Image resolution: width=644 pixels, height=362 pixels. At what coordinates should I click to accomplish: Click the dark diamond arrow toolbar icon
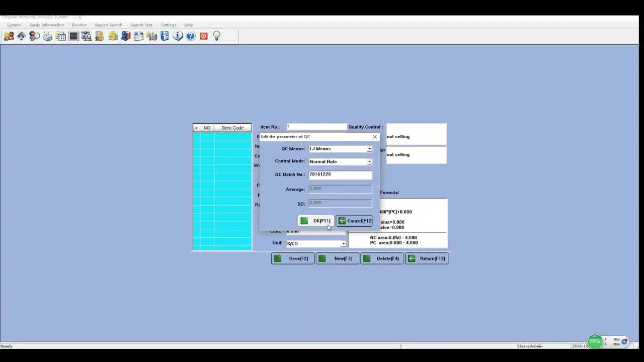pos(22,36)
